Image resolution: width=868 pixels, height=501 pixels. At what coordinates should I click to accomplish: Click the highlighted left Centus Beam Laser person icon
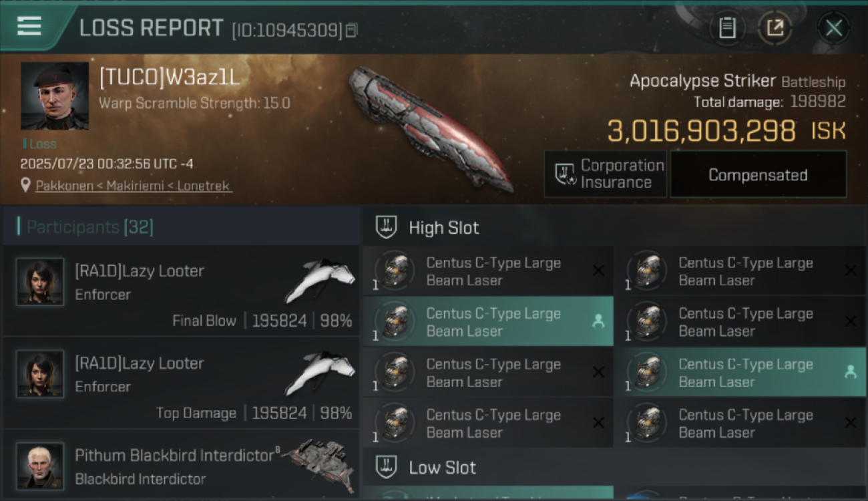pos(598,321)
